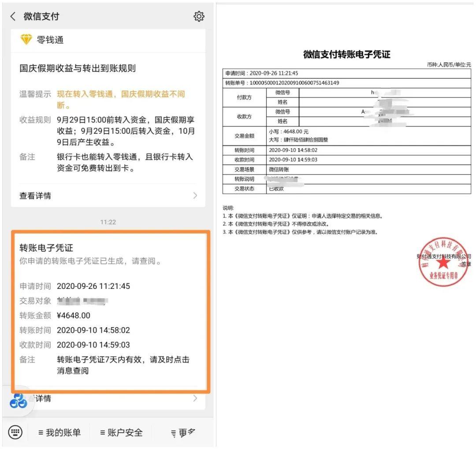Open the 我的账单 menu
This screenshot has height=449, width=476.
point(60,432)
